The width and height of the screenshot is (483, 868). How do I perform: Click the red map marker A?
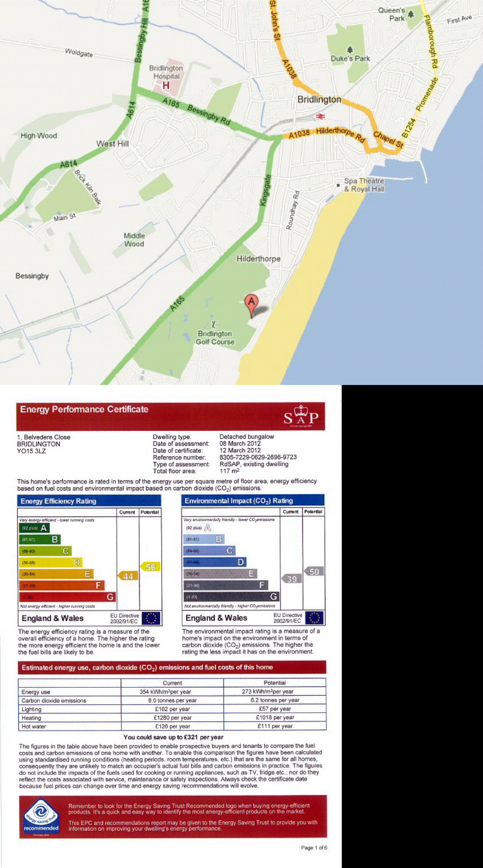[251, 302]
